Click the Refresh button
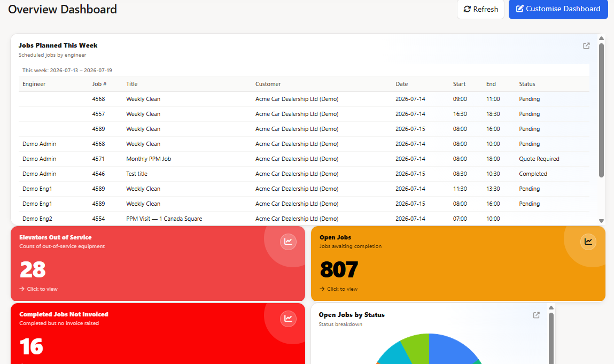This screenshot has width=614, height=364. tap(480, 9)
